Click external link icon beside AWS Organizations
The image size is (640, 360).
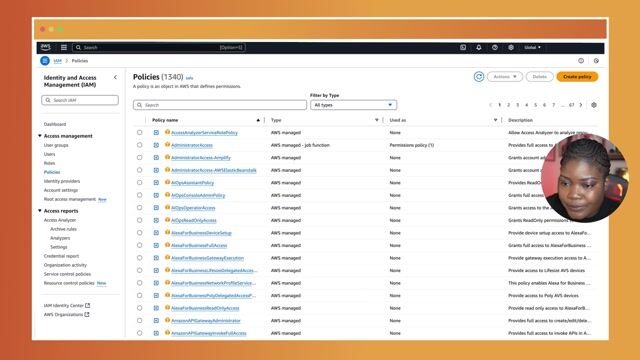[x=87, y=314]
